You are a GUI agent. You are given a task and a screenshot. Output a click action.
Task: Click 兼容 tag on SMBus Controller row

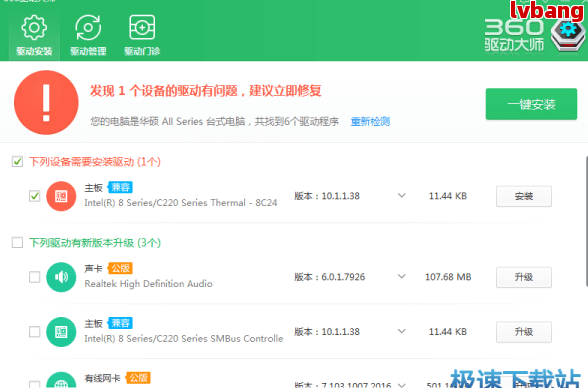click(x=120, y=323)
